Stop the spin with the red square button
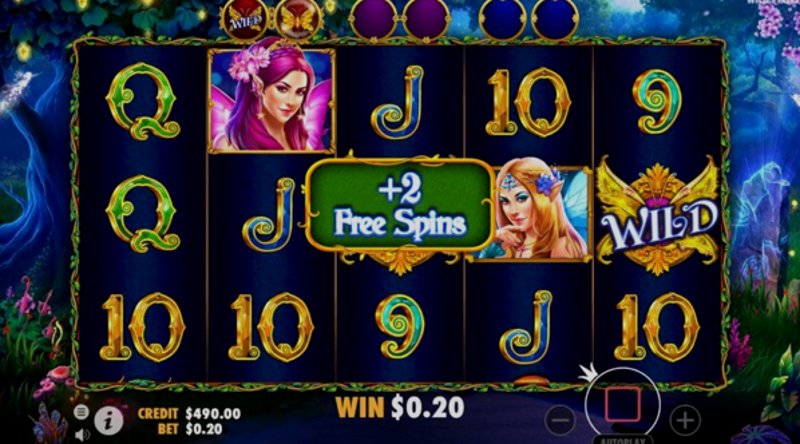This screenshot has height=444, width=800. point(622,404)
